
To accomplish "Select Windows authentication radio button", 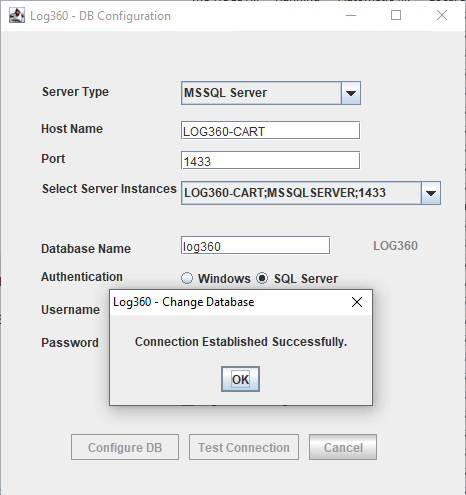I will point(187,278).
